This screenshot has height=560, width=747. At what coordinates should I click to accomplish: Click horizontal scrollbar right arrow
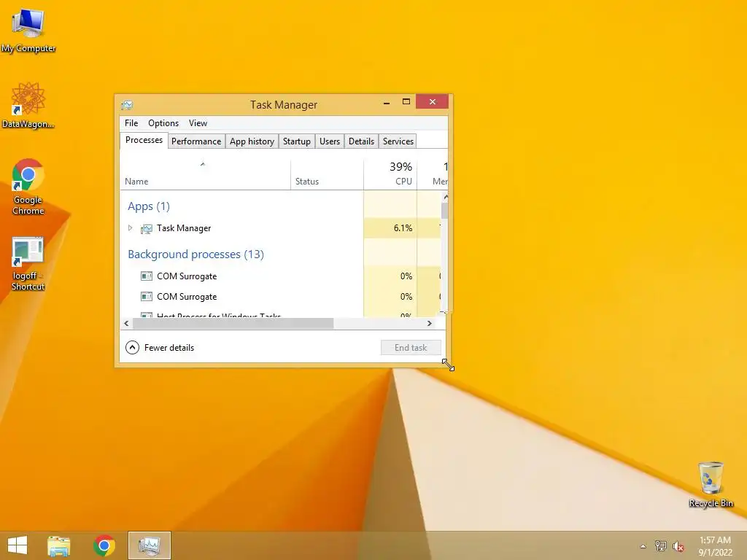429,323
